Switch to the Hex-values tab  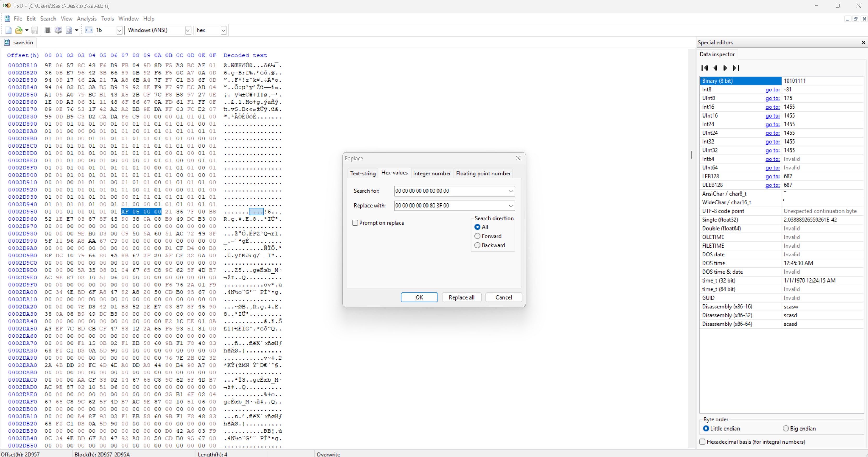pyautogui.click(x=394, y=173)
